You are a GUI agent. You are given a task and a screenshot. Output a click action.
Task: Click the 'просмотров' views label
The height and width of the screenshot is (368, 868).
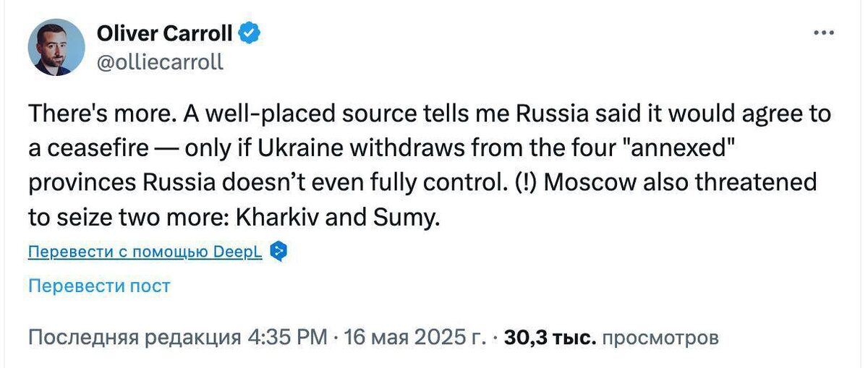(660, 338)
